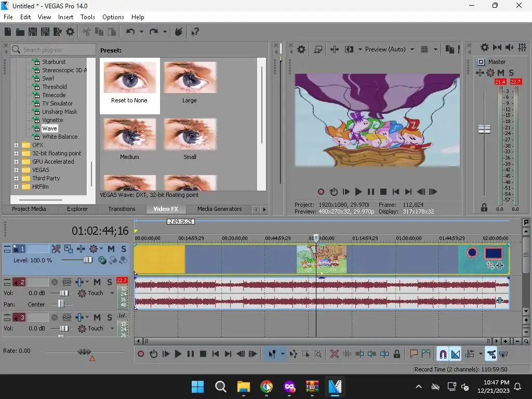
Task: Click the Split Screen View icon
Action: point(349,49)
